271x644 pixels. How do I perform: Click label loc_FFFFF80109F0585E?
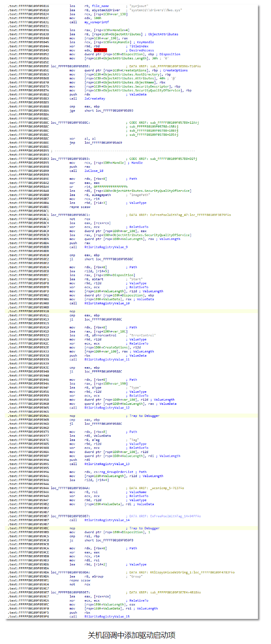tap(70, 66)
